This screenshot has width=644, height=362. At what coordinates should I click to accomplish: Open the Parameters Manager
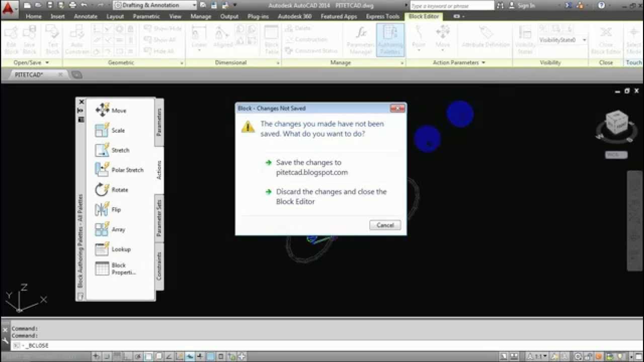[360, 40]
